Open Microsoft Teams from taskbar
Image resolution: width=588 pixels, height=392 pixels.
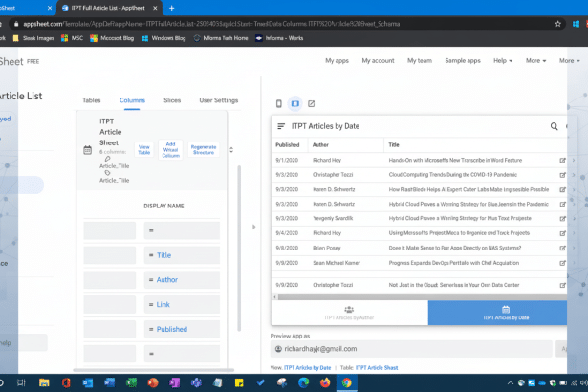click(196, 382)
